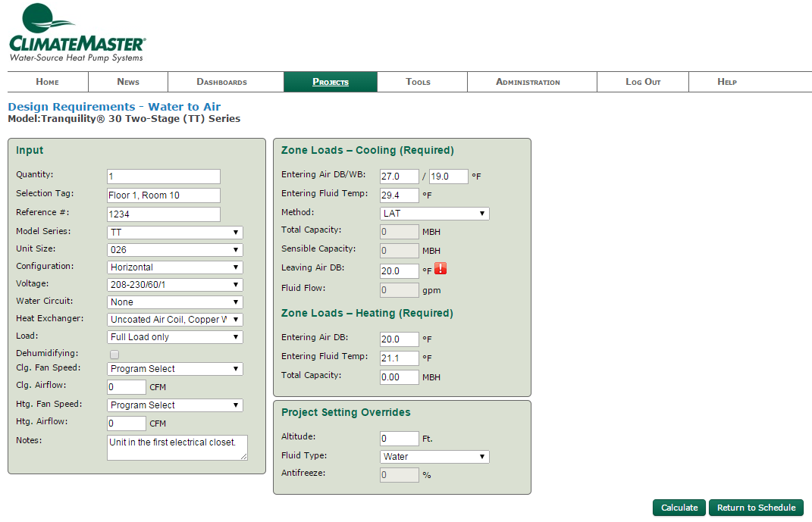This screenshot has width=812, height=522.
Task: Click the Design Requirements - Water to Air heading
Action: tap(114, 107)
